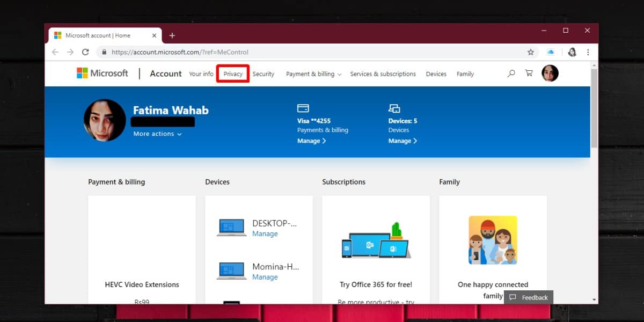Click the browser forward arrow
This screenshot has width=644, height=322.
pos(70,52)
